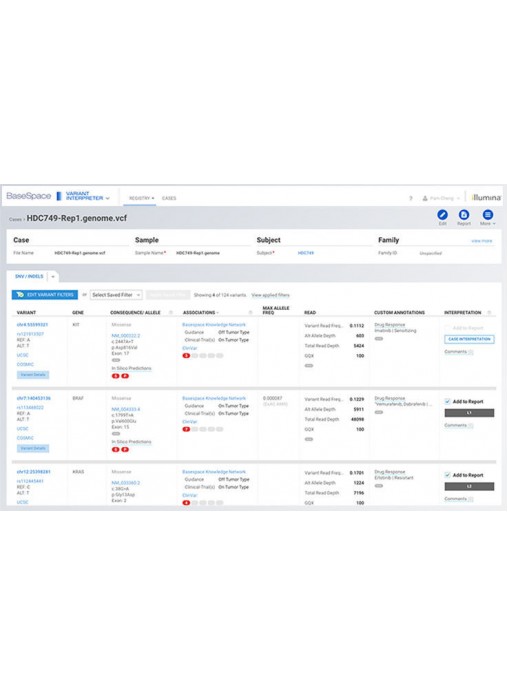Click the Case Interpretation button on the KIT row
Viewport: 508px width, 696px height.
tap(469, 339)
